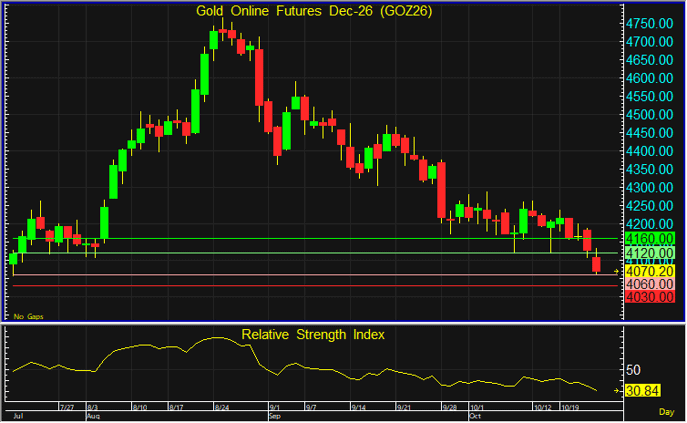
Task: Click the 4300.00 price axis label
Action: (649, 188)
